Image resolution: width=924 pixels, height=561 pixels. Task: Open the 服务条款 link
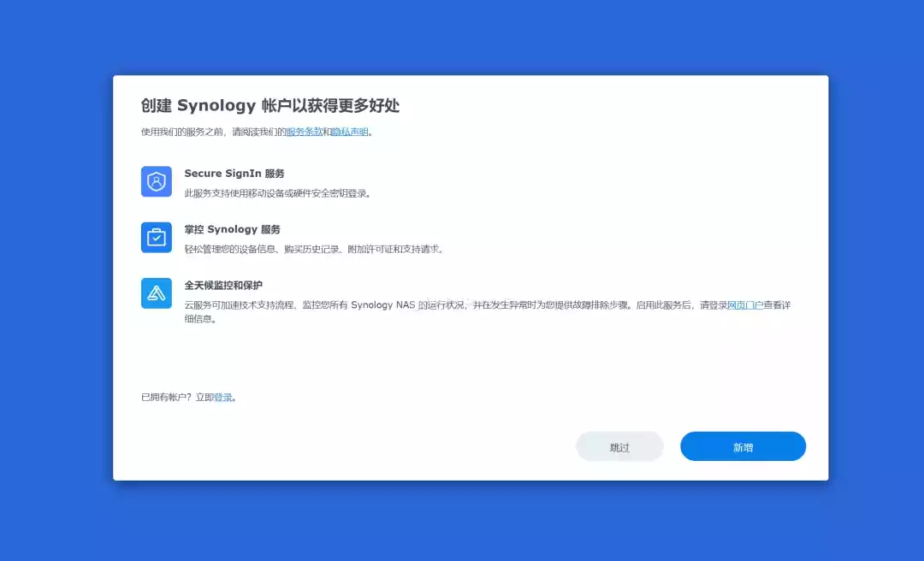click(304, 132)
